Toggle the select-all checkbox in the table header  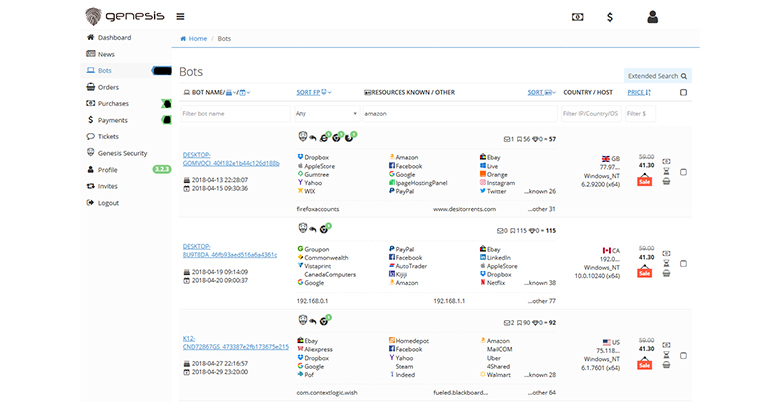pyautogui.click(x=683, y=93)
